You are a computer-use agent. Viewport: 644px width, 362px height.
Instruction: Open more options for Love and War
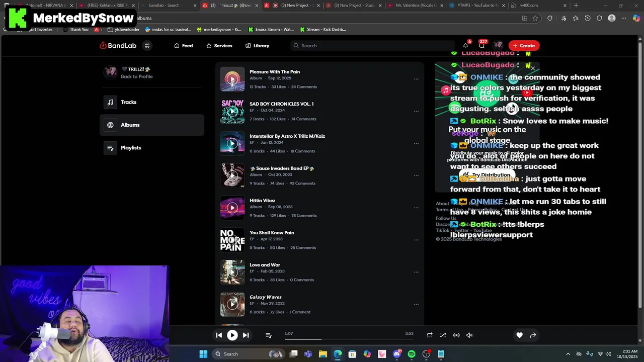tap(416, 272)
